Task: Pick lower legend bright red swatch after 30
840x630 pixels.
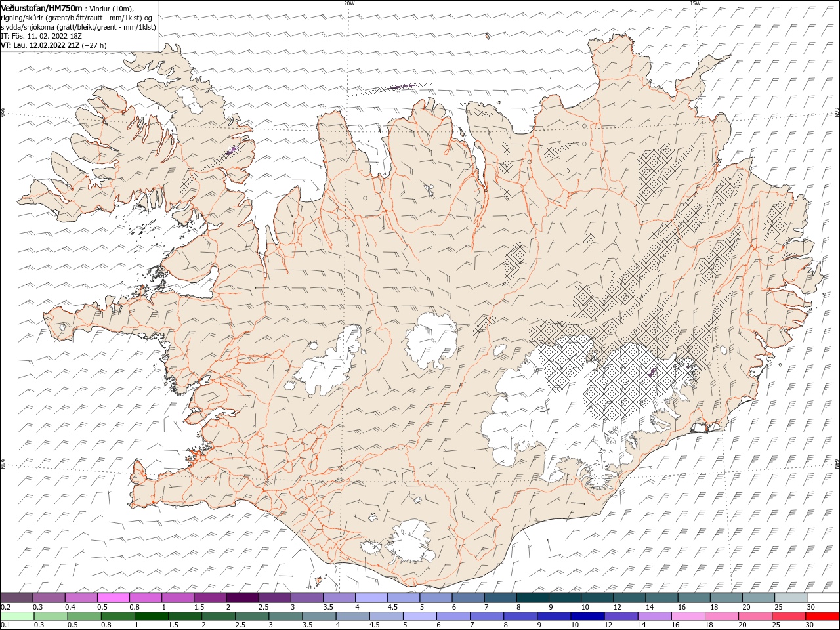Action: coord(823,616)
